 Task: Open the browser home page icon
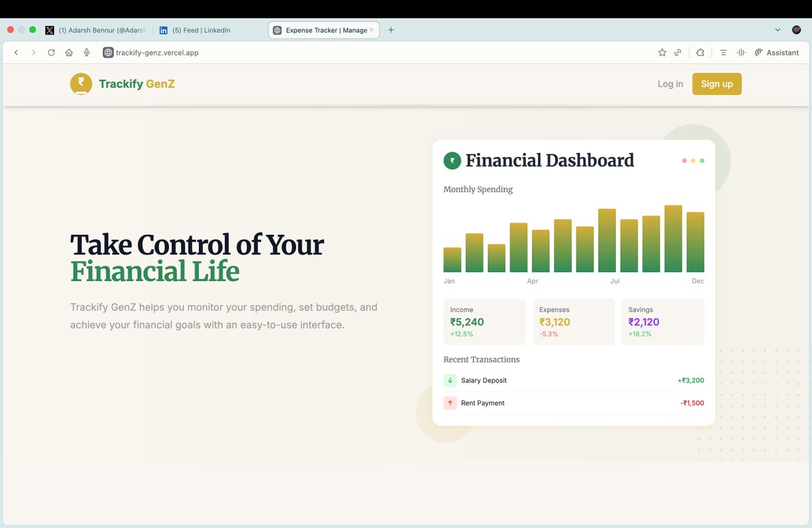(x=69, y=53)
